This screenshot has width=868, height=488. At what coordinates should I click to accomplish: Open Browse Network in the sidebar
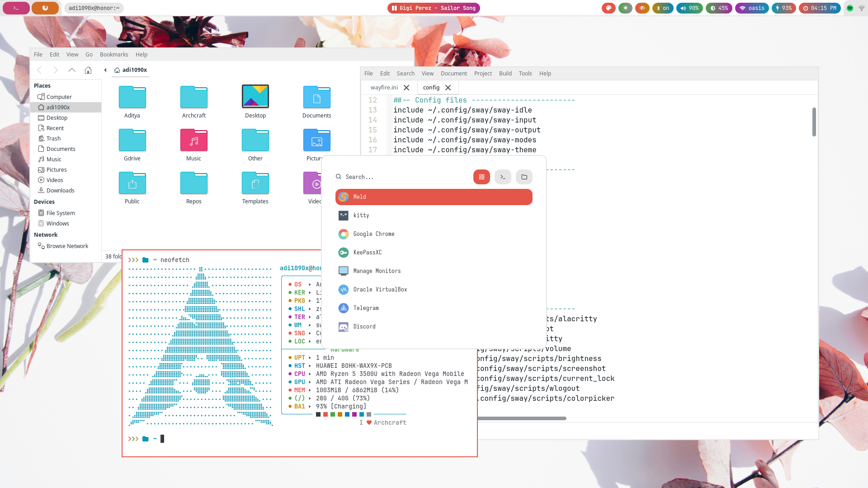point(67,246)
